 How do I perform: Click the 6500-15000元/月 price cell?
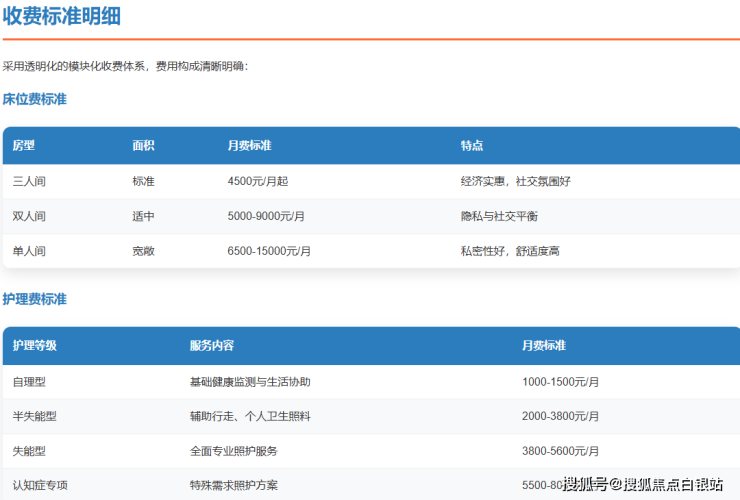click(269, 251)
